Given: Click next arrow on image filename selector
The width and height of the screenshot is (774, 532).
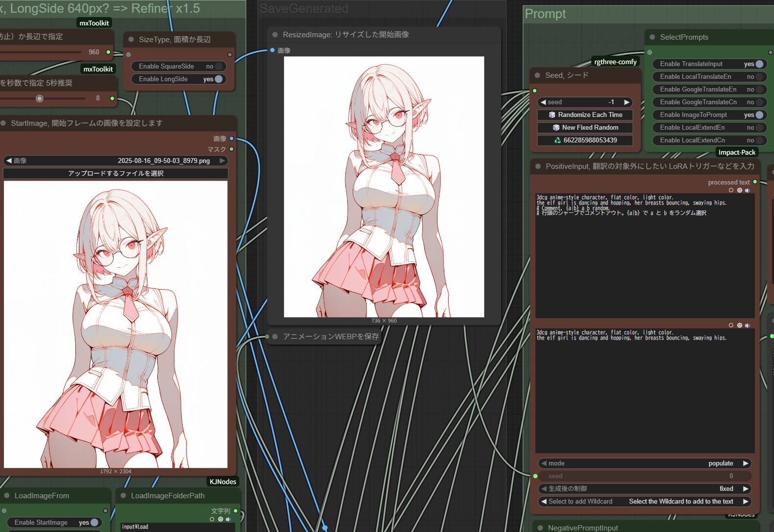Looking at the screenshot, I should point(222,161).
